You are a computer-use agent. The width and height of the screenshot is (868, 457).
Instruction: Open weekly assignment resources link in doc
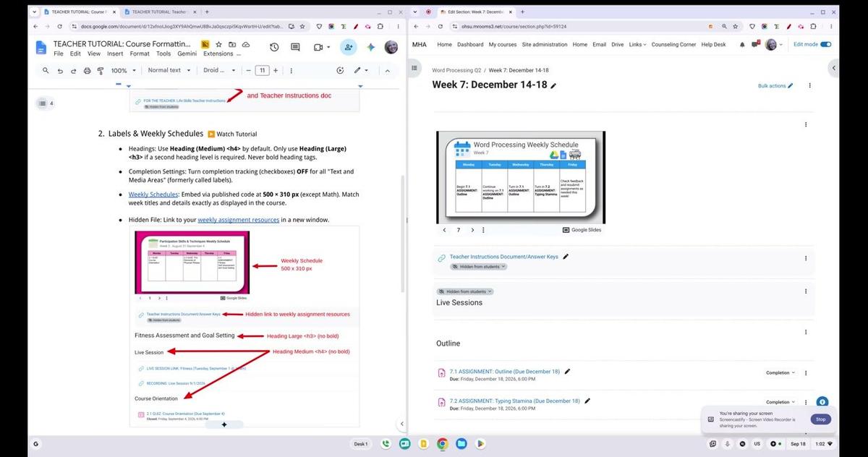pyautogui.click(x=239, y=220)
